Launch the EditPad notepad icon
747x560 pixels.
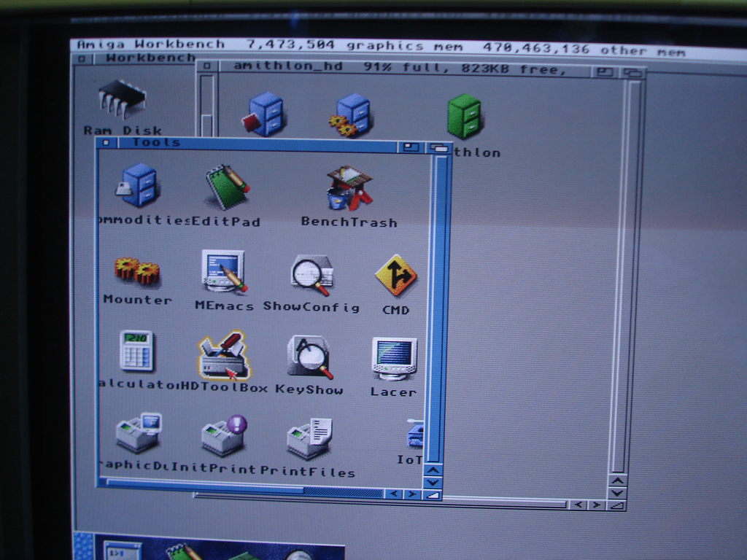(x=227, y=187)
